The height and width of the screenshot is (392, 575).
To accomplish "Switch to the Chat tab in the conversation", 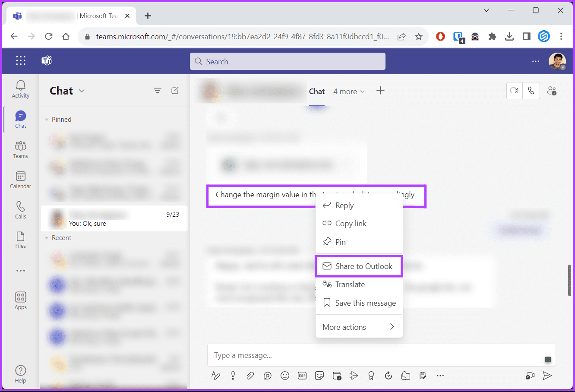I will click(x=317, y=91).
